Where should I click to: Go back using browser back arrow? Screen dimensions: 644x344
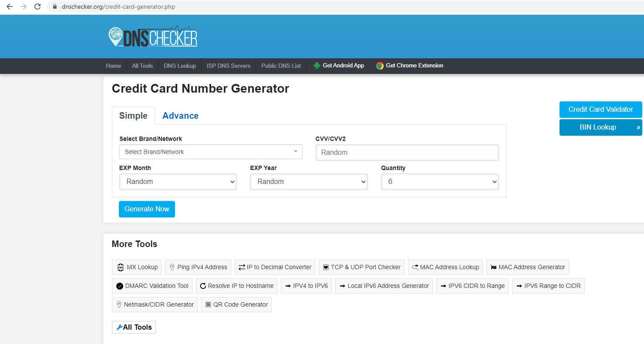10,7
